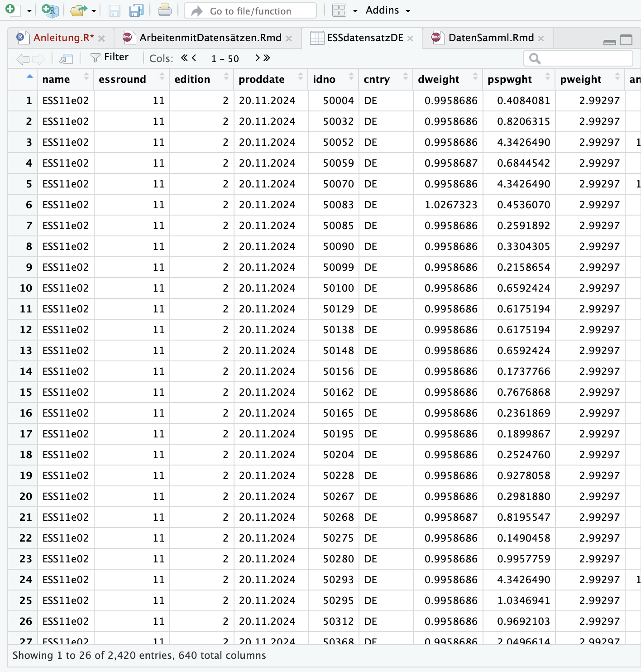Switch to the Anleitung.R tab
Viewport: 641px width, 672px height.
[63, 38]
